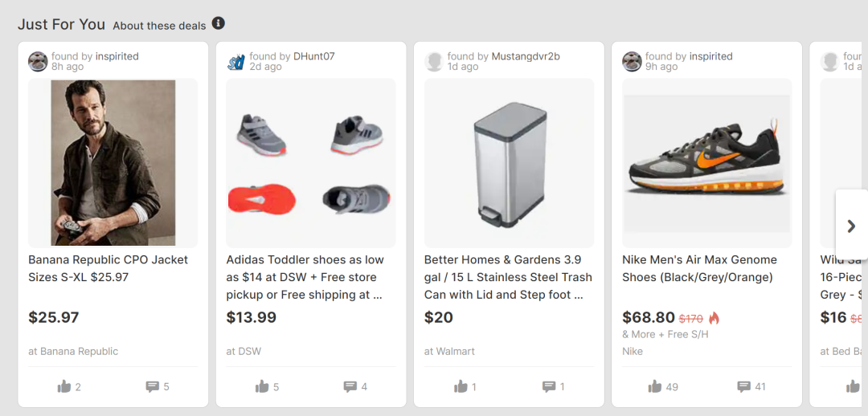
Task: Visit the Mustangdvr2b user profile
Action: pos(526,56)
